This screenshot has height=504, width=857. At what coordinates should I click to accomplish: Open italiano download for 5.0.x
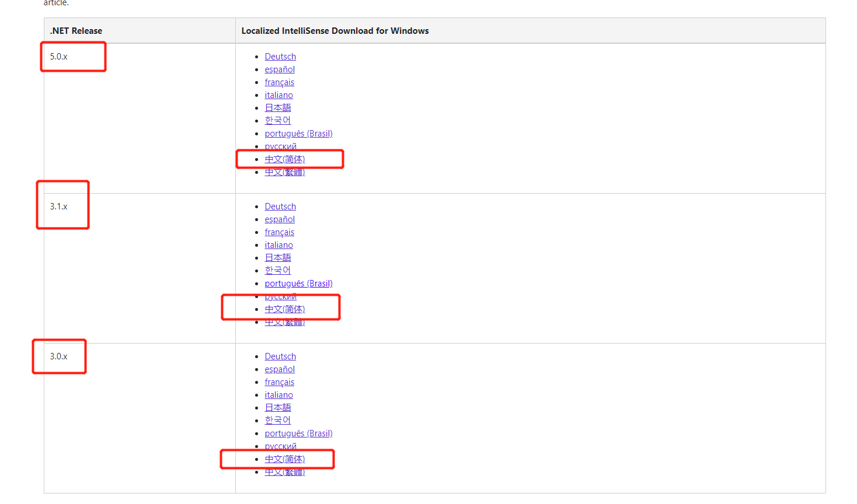click(x=278, y=95)
